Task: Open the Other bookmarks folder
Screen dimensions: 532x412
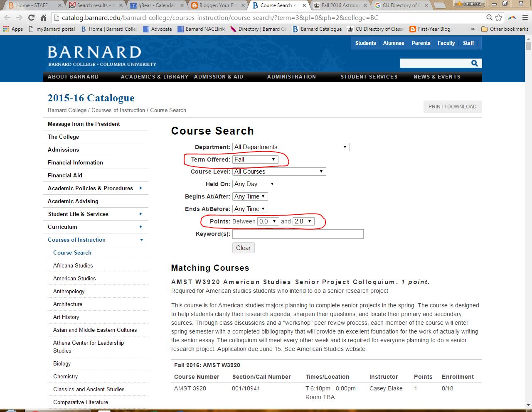Action: coord(505,29)
